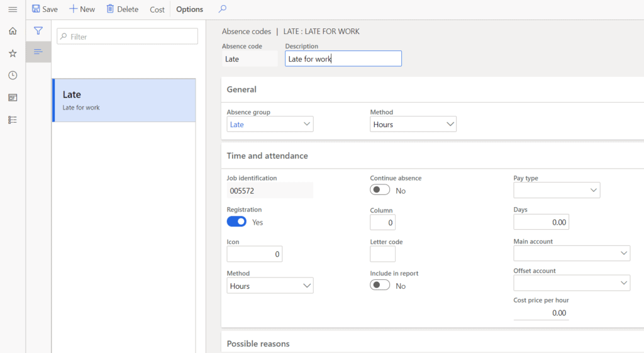Viewport: 644px width, 353px height.
Task: Open Pay type dropdown
Action: click(557, 190)
